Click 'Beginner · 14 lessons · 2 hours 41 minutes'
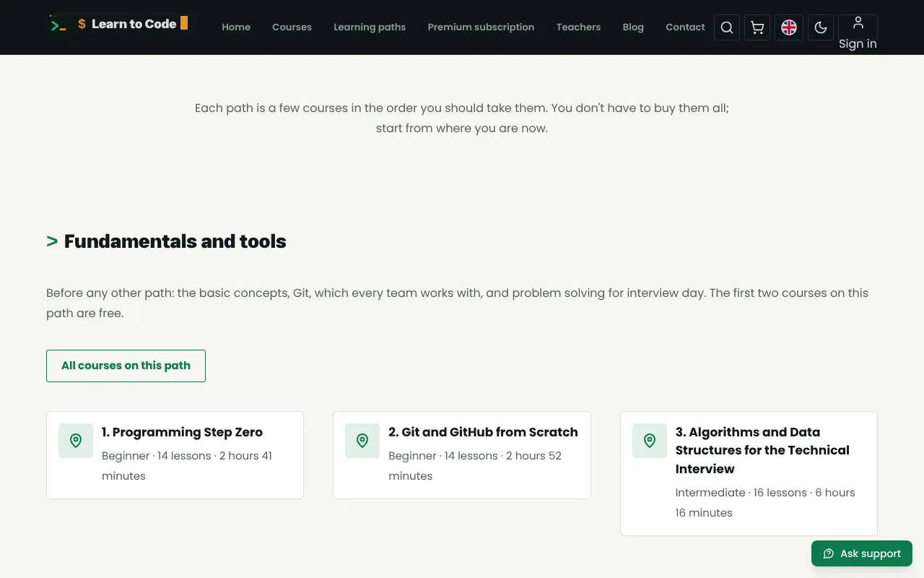Image resolution: width=924 pixels, height=578 pixels. point(187,466)
